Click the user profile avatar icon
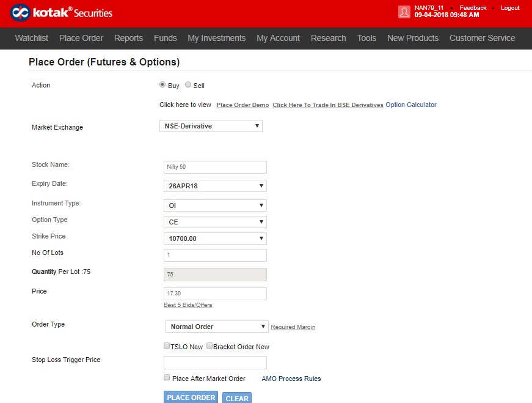Screen dimensions: 532x403 click(x=404, y=12)
